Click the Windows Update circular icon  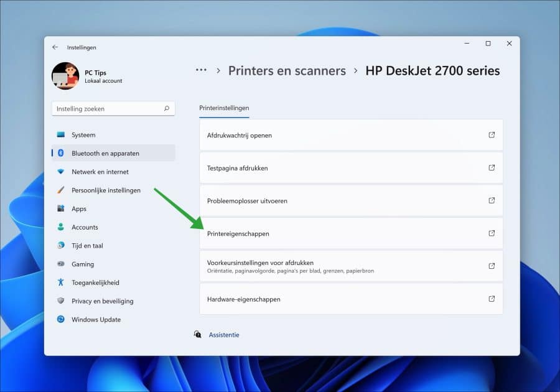coord(61,319)
